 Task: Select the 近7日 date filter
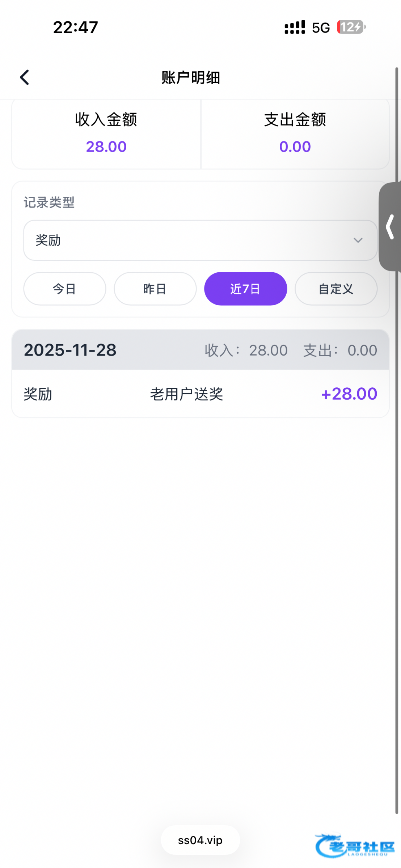coord(245,289)
